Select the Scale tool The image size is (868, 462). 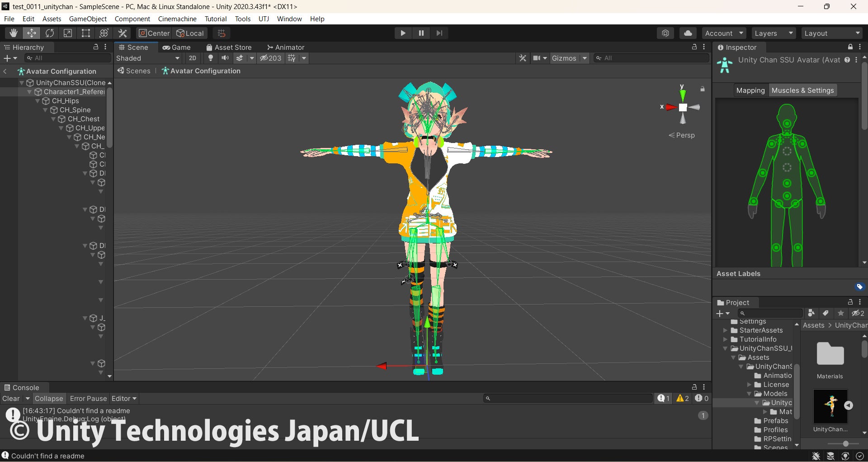(x=68, y=33)
